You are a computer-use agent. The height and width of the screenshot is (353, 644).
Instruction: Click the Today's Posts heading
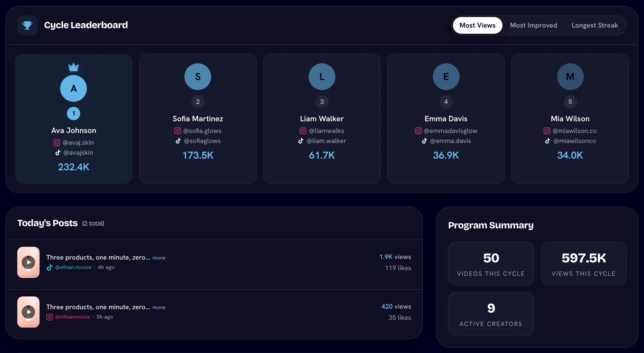(47, 223)
